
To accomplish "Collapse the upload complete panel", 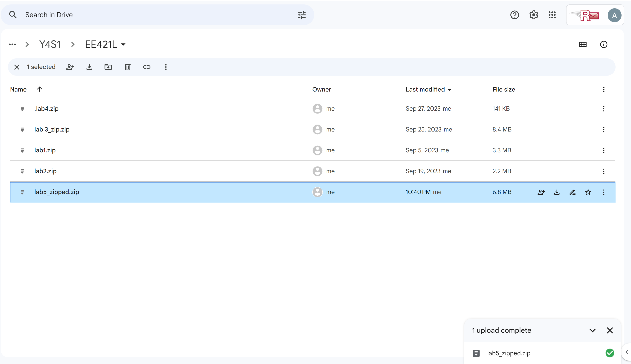I will coord(592,331).
